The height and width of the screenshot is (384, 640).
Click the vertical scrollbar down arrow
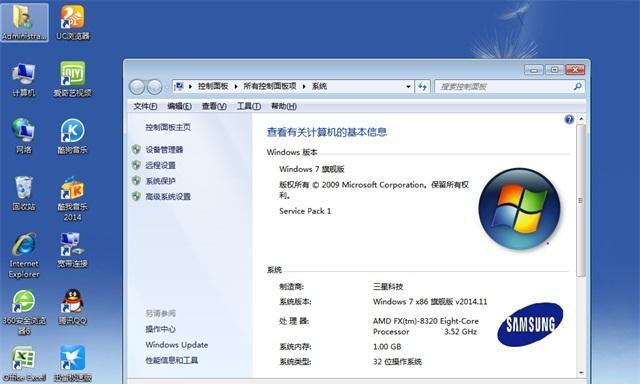pos(581,373)
